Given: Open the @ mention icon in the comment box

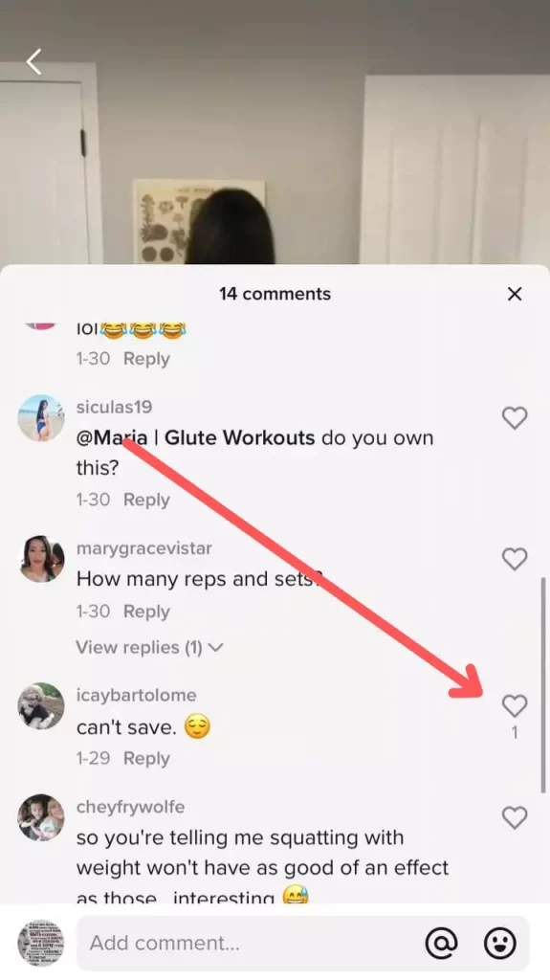Looking at the screenshot, I should tap(441, 943).
